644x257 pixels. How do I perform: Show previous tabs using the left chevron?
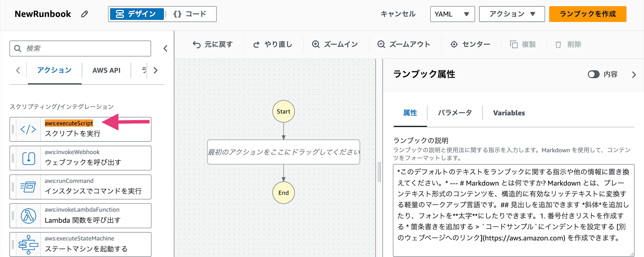(18, 70)
